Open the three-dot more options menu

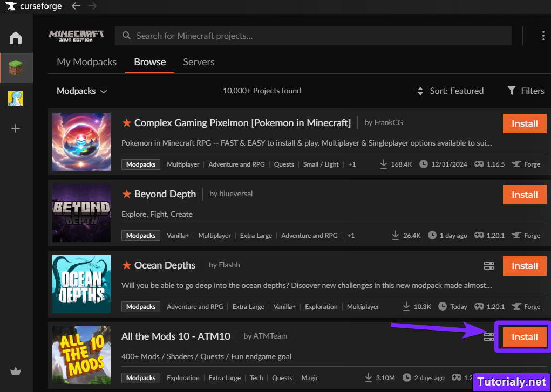(x=543, y=36)
